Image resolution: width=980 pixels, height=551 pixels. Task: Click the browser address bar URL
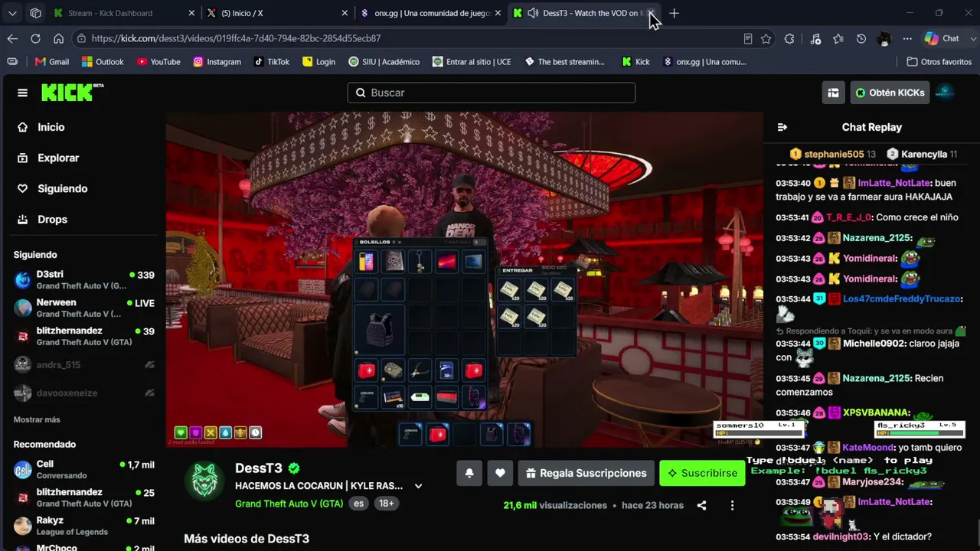(x=236, y=38)
